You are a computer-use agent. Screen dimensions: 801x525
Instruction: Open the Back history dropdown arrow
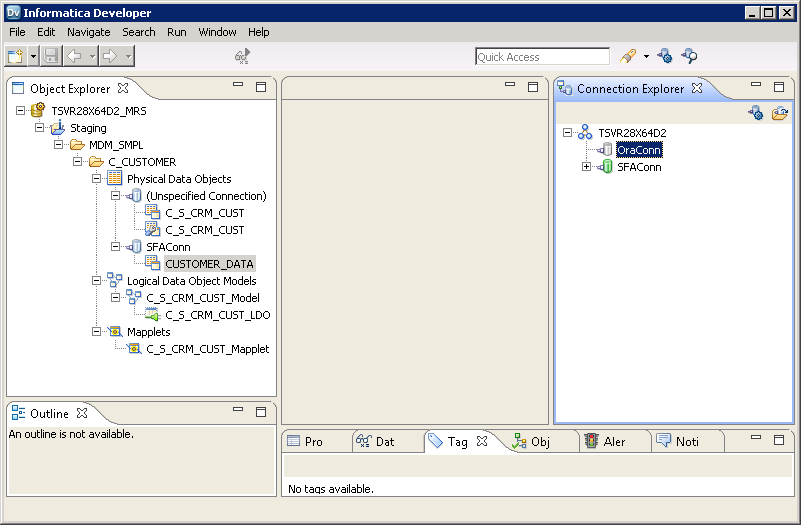point(92,56)
